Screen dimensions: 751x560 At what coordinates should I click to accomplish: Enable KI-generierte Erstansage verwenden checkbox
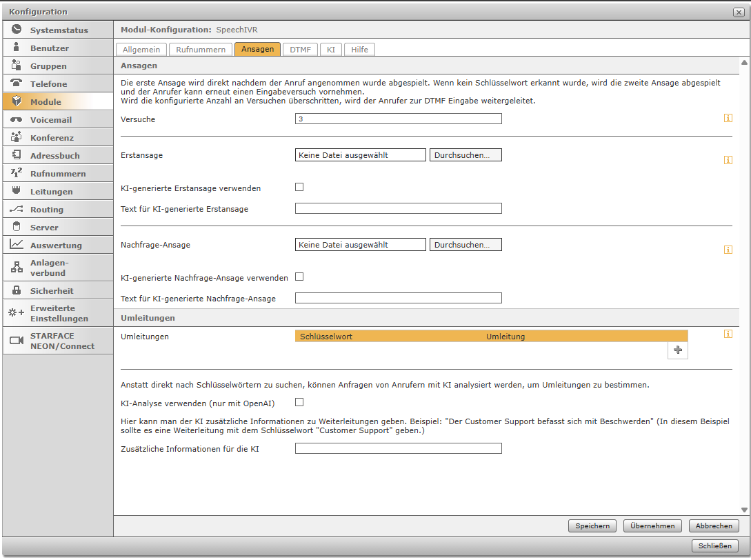299,187
